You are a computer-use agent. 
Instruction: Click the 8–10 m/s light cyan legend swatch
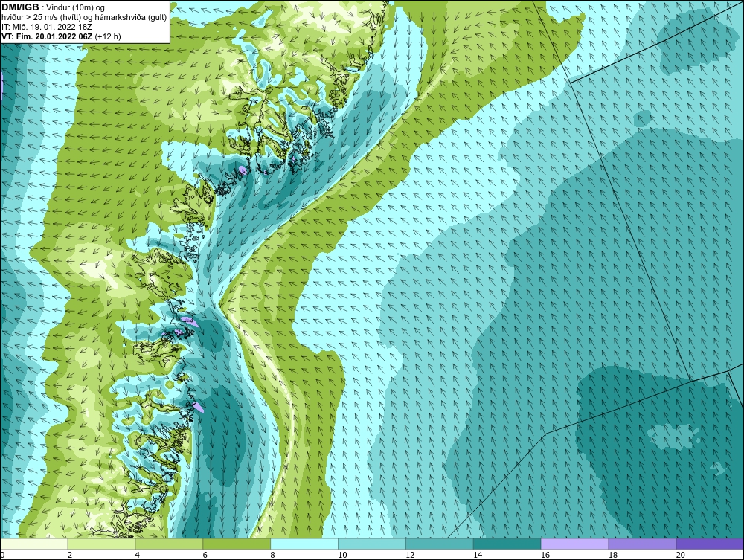click(304, 544)
